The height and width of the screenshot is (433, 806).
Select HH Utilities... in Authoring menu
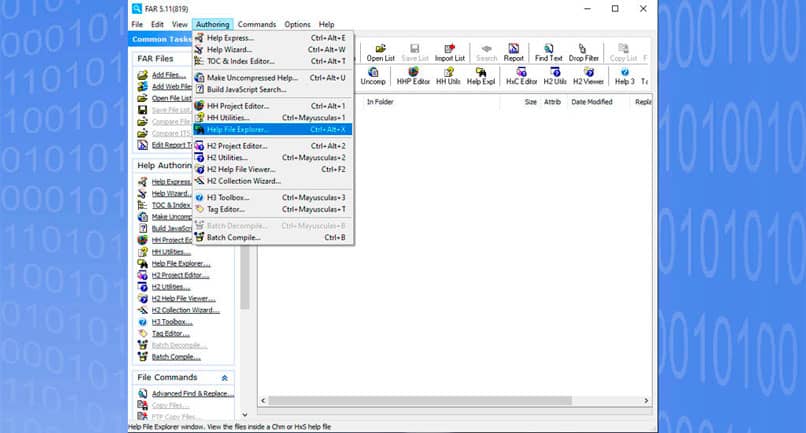[x=272, y=118]
